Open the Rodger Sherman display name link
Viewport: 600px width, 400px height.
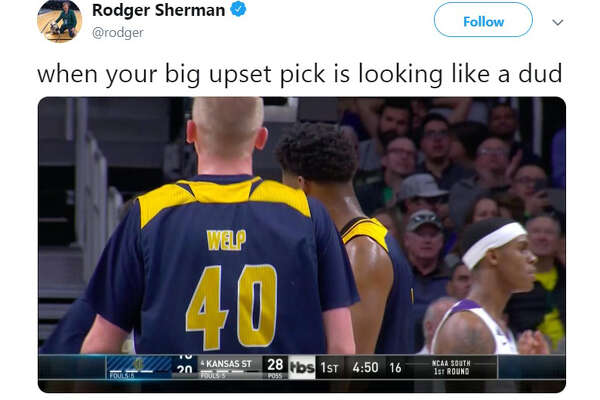pos(158,10)
